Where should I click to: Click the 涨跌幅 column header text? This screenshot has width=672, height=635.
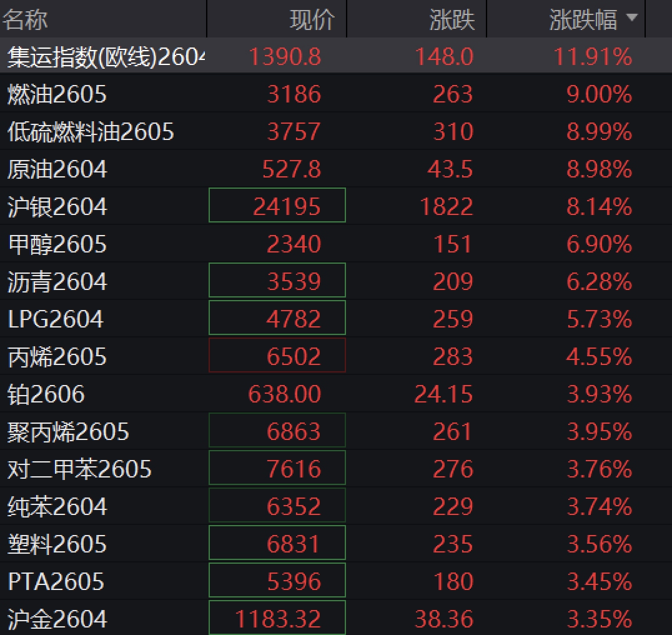pyautogui.click(x=583, y=20)
